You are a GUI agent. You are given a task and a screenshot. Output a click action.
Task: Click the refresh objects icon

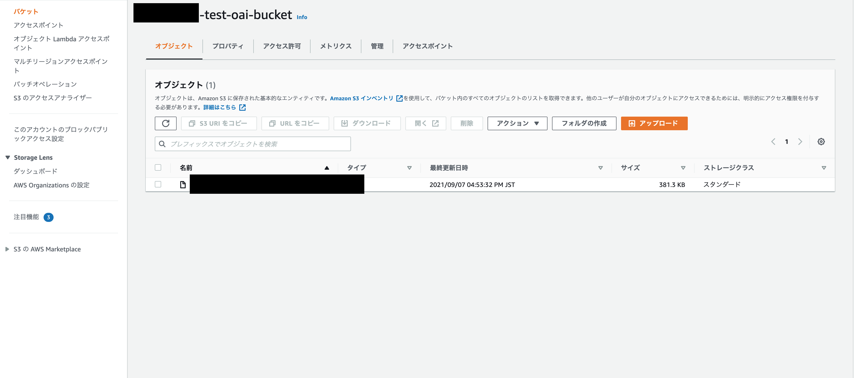165,123
